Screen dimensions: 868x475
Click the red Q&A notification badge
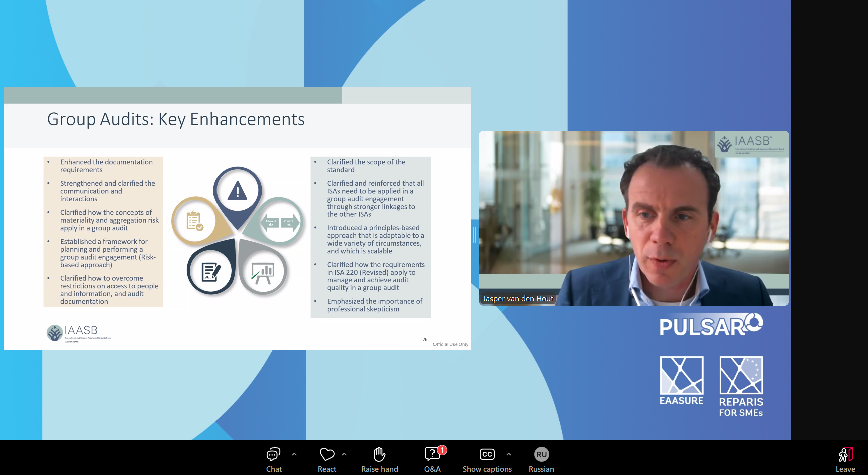[442, 450]
